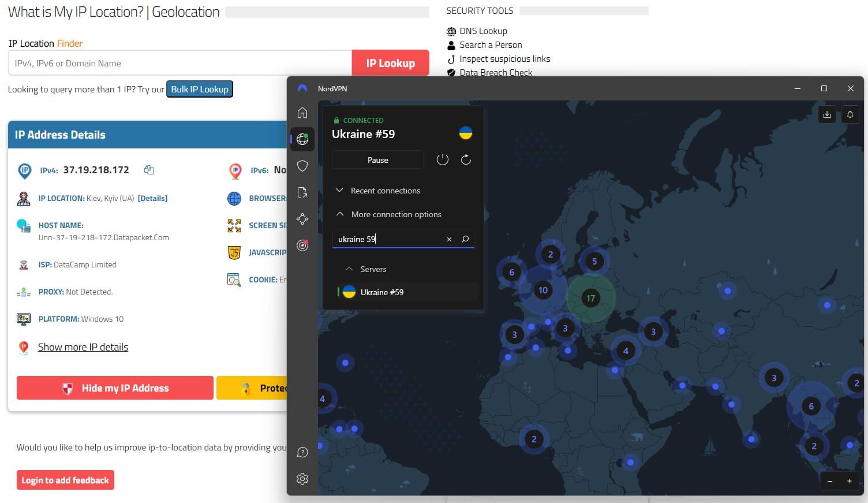Open the NordVPN help question-mark icon
This screenshot has height=503, width=868.
[302, 452]
